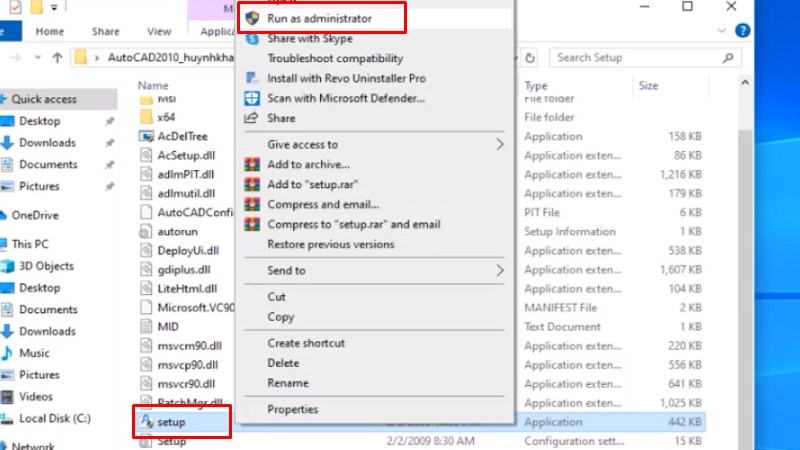Image resolution: width=800 pixels, height=450 pixels.
Task: Select Local Disk (C:) in sidebar
Action: pos(54,418)
